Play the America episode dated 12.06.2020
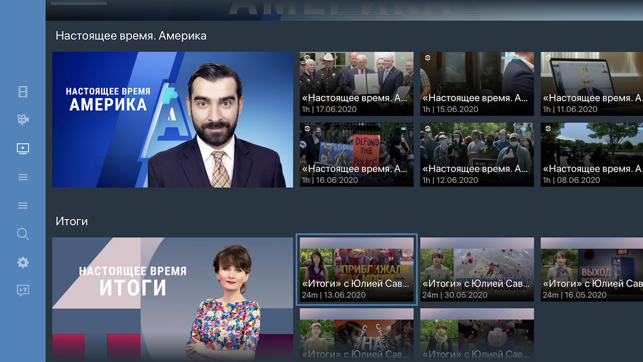The width and height of the screenshot is (643, 362). [x=477, y=155]
